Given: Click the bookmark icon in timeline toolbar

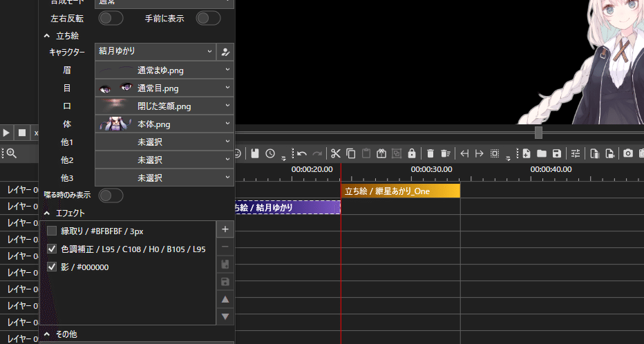Looking at the screenshot, I should point(255,153).
